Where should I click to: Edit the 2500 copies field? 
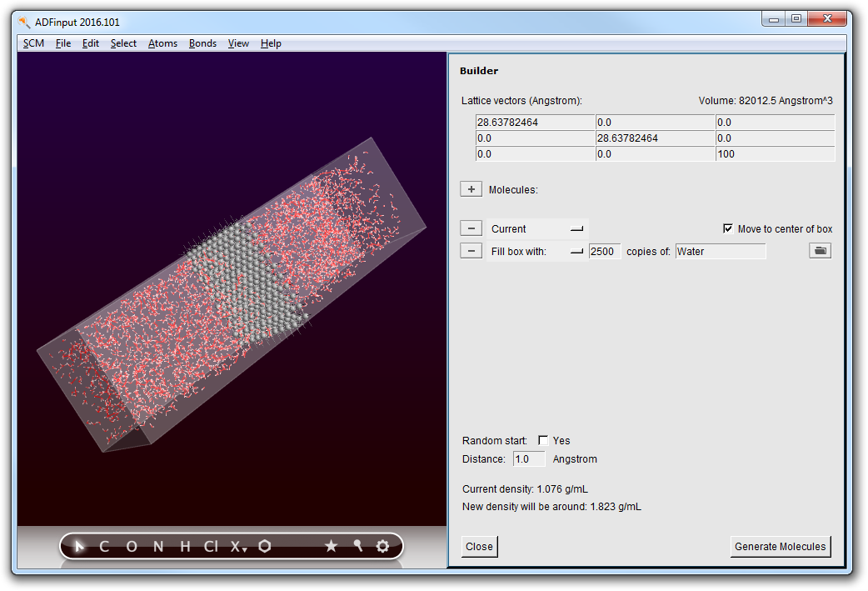tap(605, 252)
